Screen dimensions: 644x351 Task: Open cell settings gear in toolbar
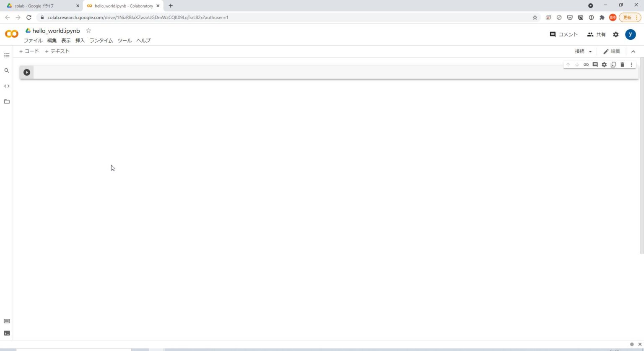pyautogui.click(x=604, y=65)
